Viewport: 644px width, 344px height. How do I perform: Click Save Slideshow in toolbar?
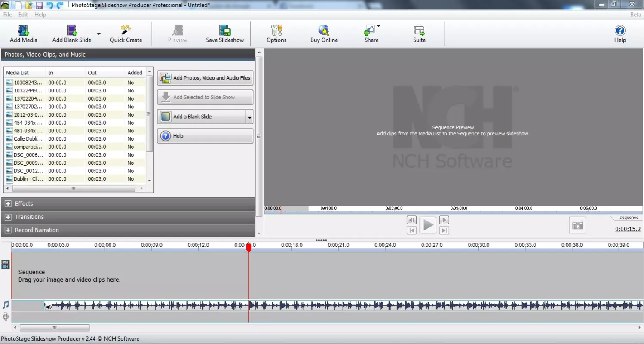(225, 34)
